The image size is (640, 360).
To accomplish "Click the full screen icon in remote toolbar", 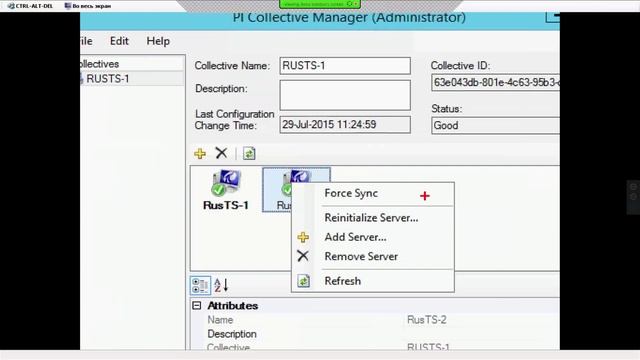I will [68, 6].
